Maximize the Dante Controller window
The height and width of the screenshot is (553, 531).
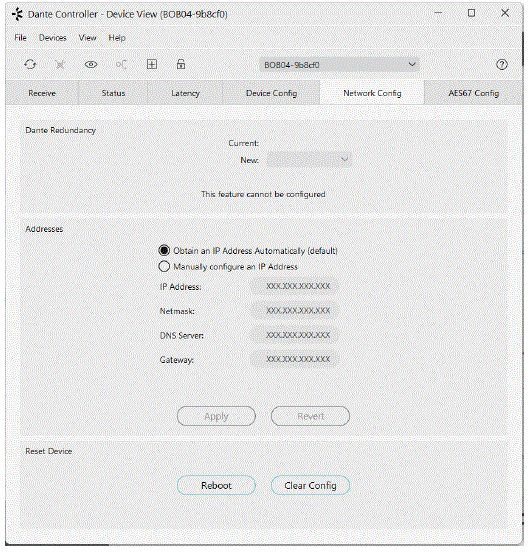point(471,13)
